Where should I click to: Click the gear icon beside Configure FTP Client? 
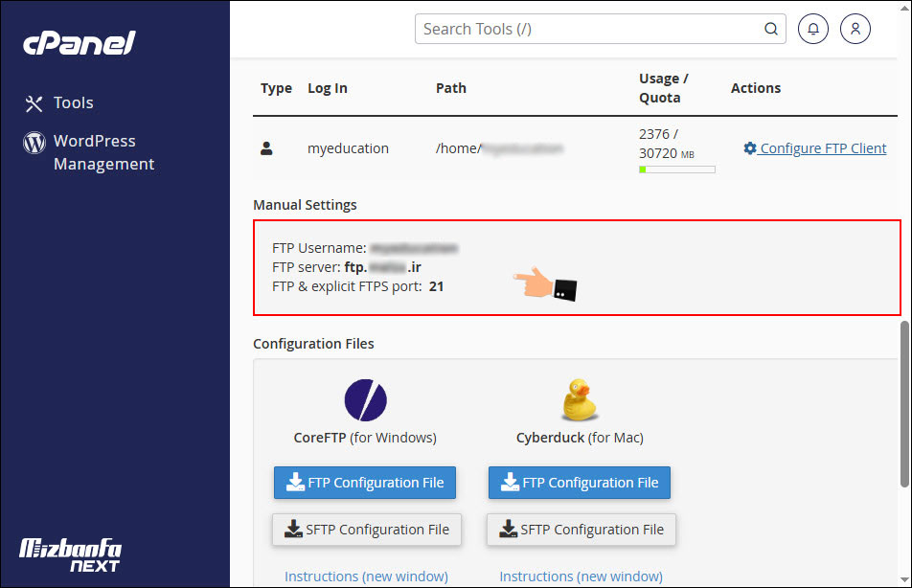[752, 148]
